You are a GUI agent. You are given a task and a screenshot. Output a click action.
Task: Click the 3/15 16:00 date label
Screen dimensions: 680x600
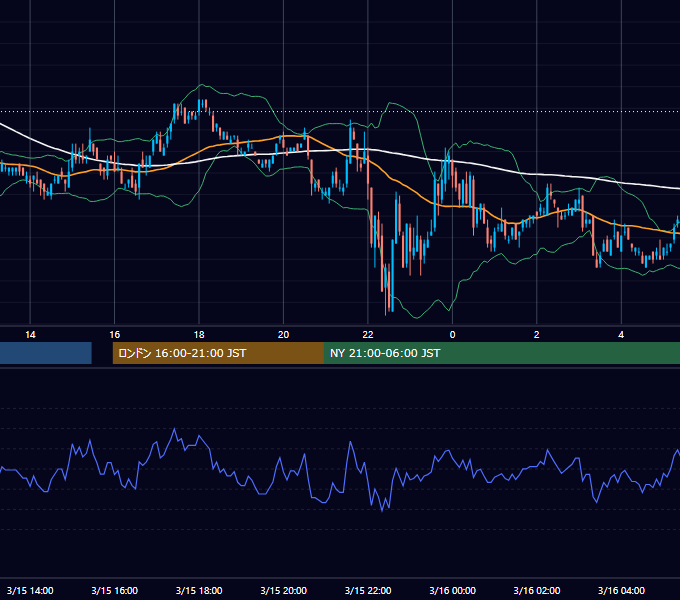[x=114, y=590]
